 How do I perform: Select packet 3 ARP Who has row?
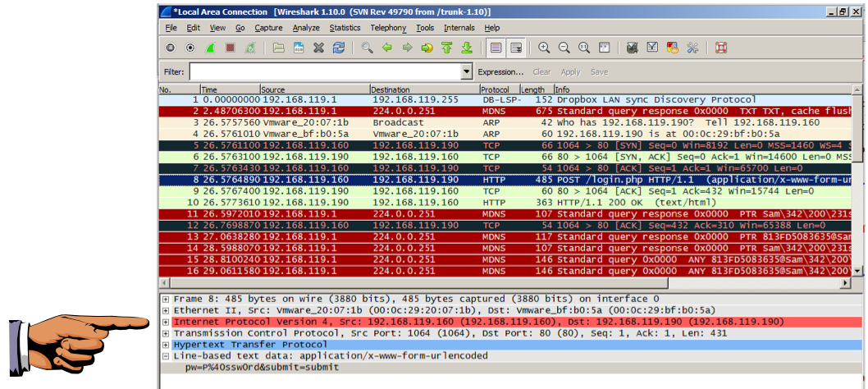tap(506, 122)
